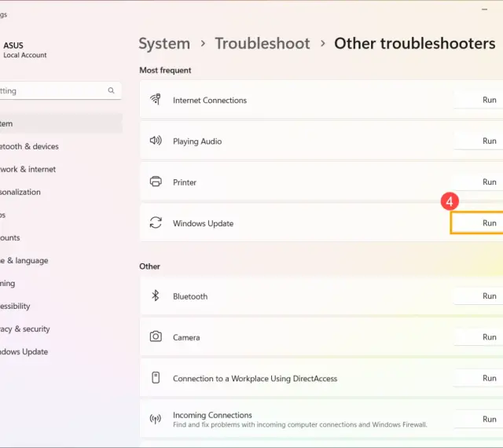This screenshot has width=503, height=448.
Task: Open Privacy & security settings
Action: coord(25,329)
